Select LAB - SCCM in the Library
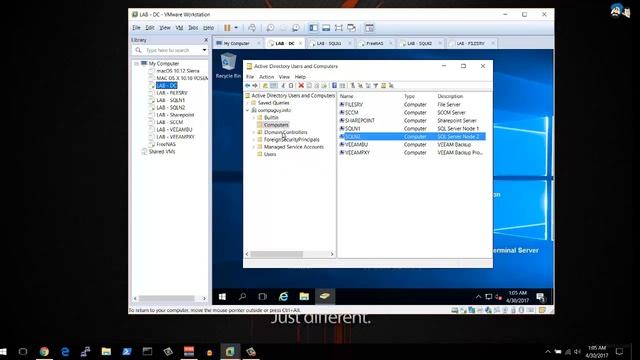Viewport: 640px width, 360px height. (170, 122)
